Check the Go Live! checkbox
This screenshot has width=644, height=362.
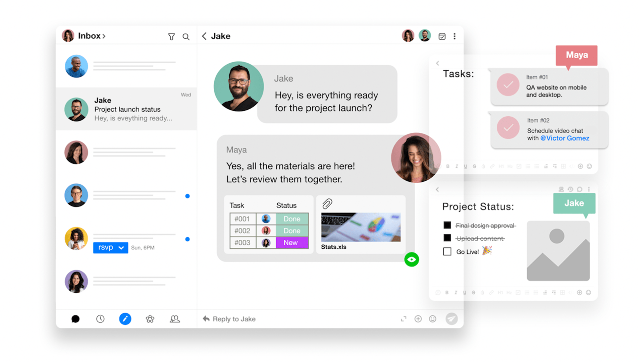coord(447,251)
